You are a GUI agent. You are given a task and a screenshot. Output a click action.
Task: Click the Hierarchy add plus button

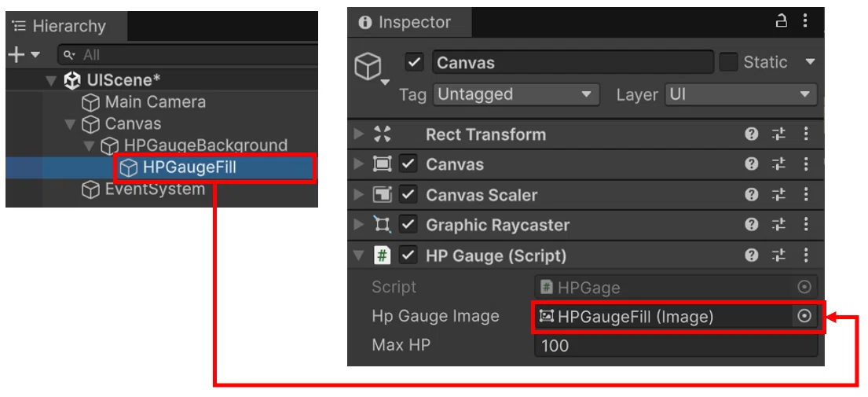pos(18,54)
